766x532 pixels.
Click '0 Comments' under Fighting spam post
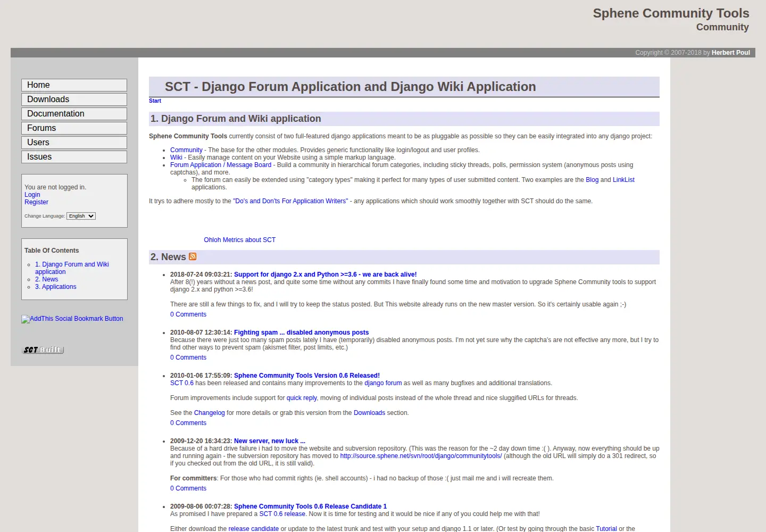coord(188,358)
